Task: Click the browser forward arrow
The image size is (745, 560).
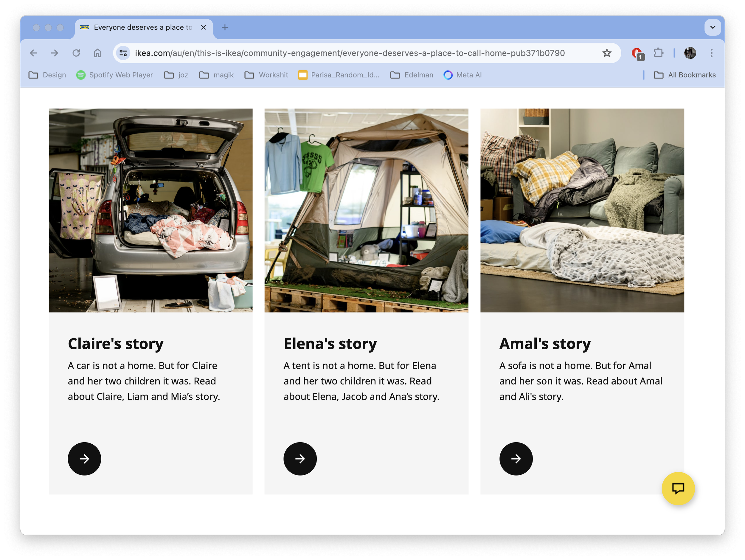Action: click(55, 53)
